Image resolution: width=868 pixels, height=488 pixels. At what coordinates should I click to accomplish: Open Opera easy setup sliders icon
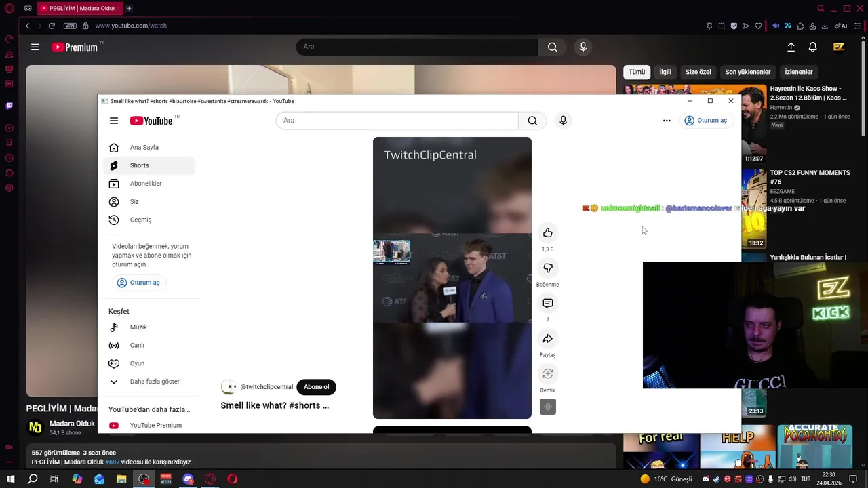point(857,26)
